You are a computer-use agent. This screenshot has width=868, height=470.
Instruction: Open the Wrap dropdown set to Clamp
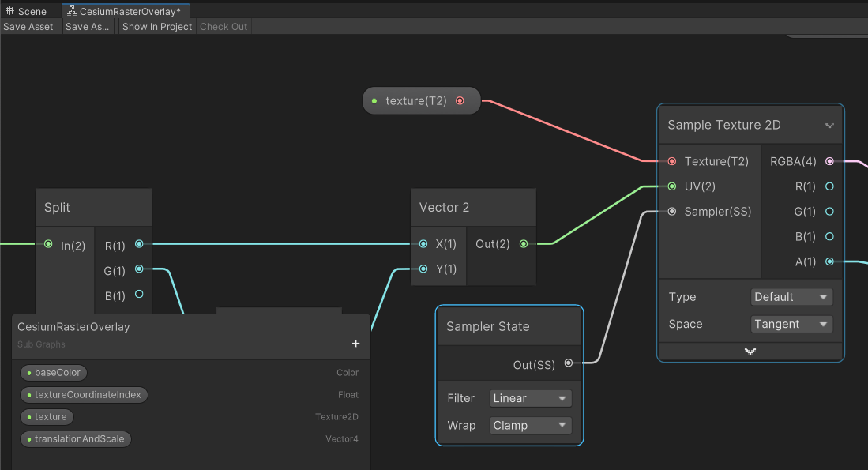coord(530,426)
